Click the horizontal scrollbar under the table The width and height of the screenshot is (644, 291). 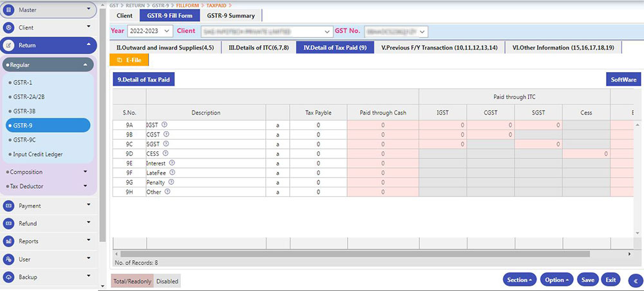[354, 254]
